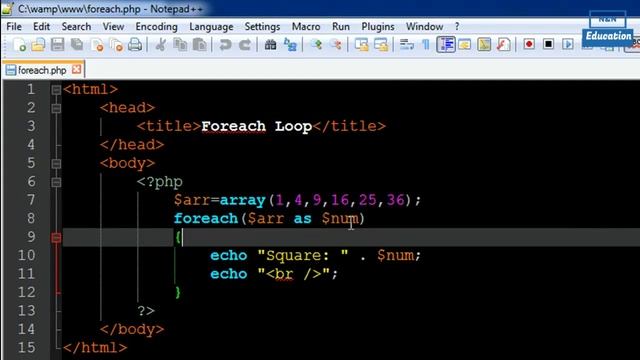Click the '?>' closing tag line 13
Image resolution: width=640 pixels, height=360 pixels.
click(x=146, y=311)
